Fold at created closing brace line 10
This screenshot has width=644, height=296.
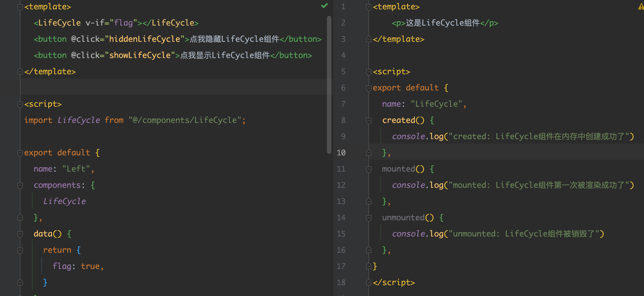[x=369, y=153]
